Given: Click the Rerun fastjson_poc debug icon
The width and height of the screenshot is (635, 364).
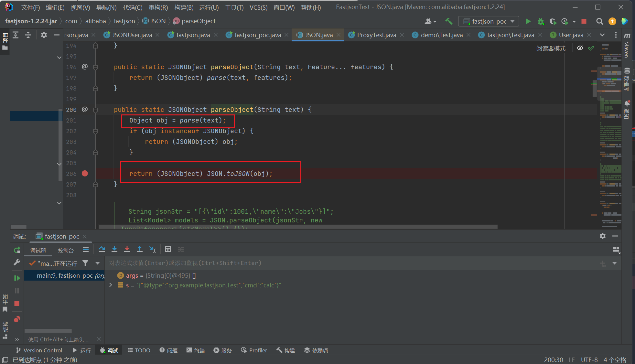Looking at the screenshot, I should [x=17, y=250].
